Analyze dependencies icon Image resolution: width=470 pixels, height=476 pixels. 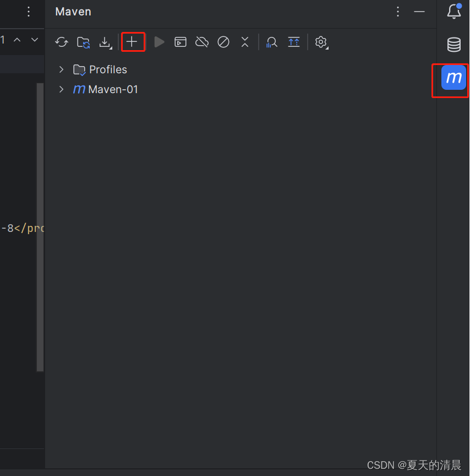pyautogui.click(x=272, y=42)
